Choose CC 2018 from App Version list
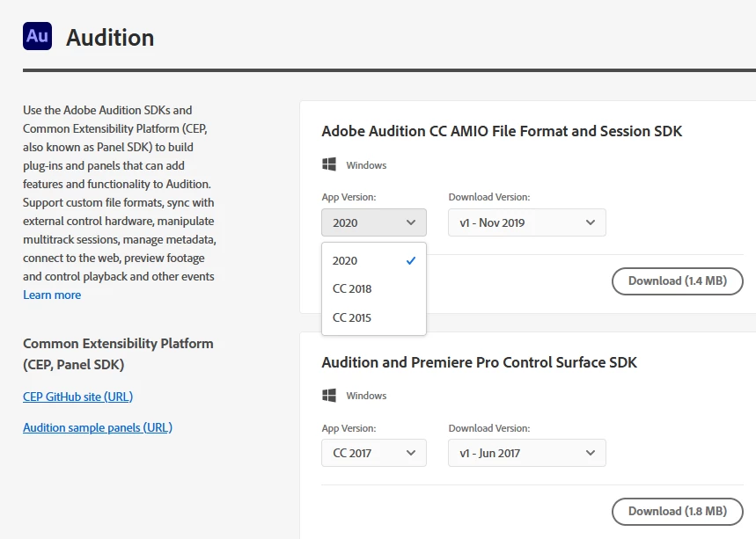This screenshot has height=539, width=756. pyautogui.click(x=352, y=288)
